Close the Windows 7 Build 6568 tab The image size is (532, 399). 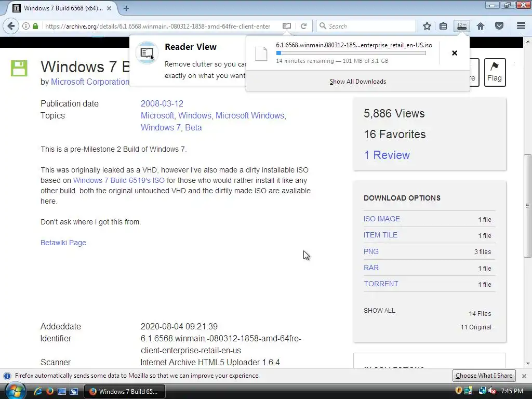109,8
